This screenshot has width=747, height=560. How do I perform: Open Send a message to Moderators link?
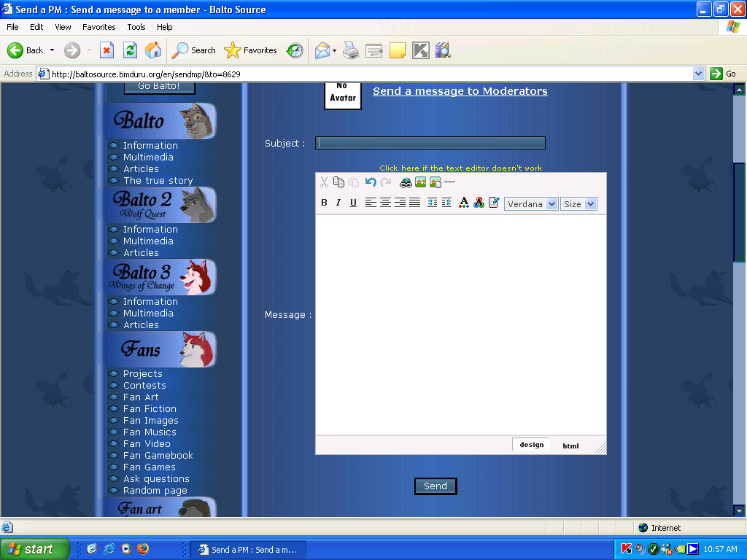460,91
